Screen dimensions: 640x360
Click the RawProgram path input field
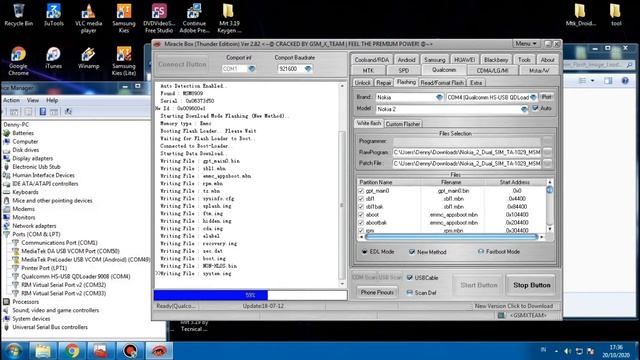click(x=467, y=152)
